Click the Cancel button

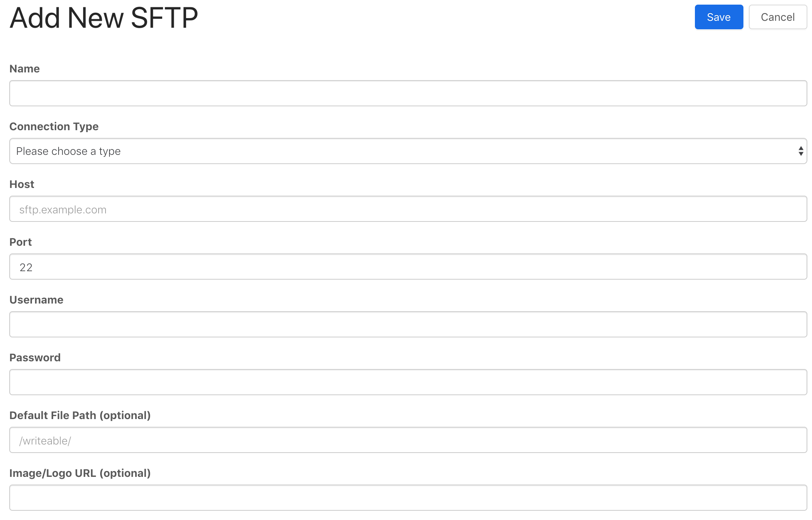778,17
